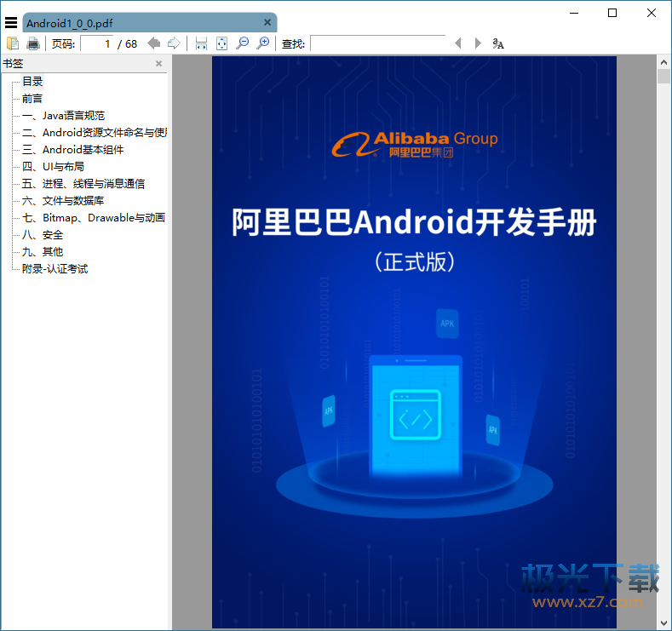Click the Open file toolbar icon
The width and height of the screenshot is (672, 631).
pos(13,43)
